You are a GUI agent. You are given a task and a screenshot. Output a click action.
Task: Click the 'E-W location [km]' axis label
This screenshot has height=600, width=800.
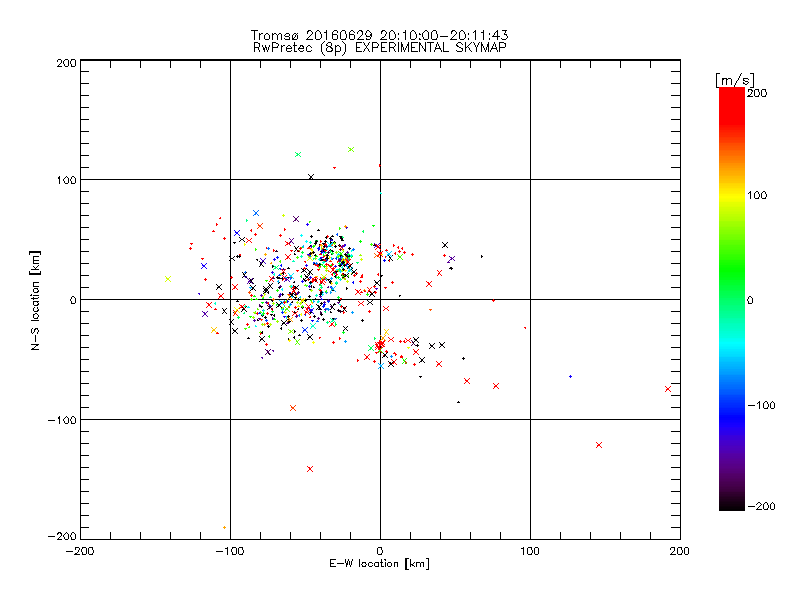(379, 564)
